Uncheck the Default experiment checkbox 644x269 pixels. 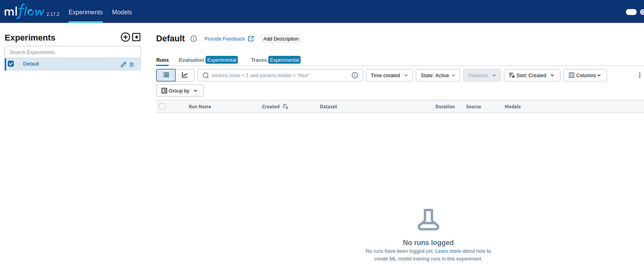click(x=11, y=64)
